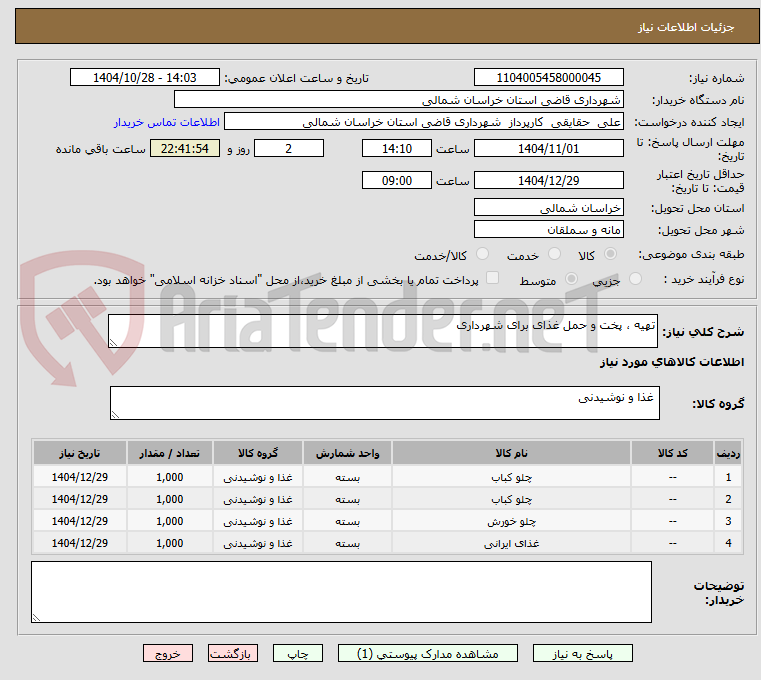
Task: Open اطلاعات تماس خریدار contact link
Action: point(167,122)
